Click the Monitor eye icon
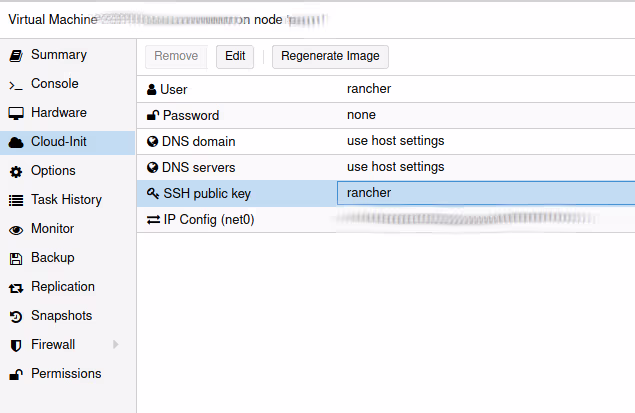The height and width of the screenshot is (413, 635). [x=15, y=229]
